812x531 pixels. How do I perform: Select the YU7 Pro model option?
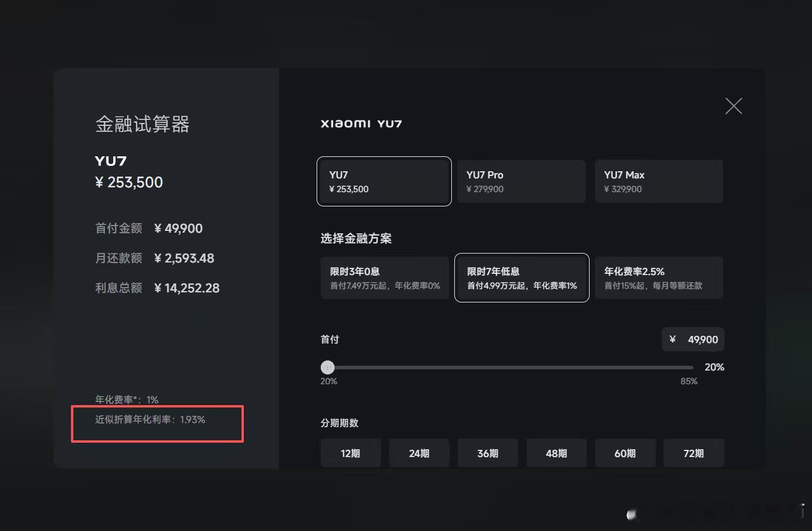click(522, 181)
